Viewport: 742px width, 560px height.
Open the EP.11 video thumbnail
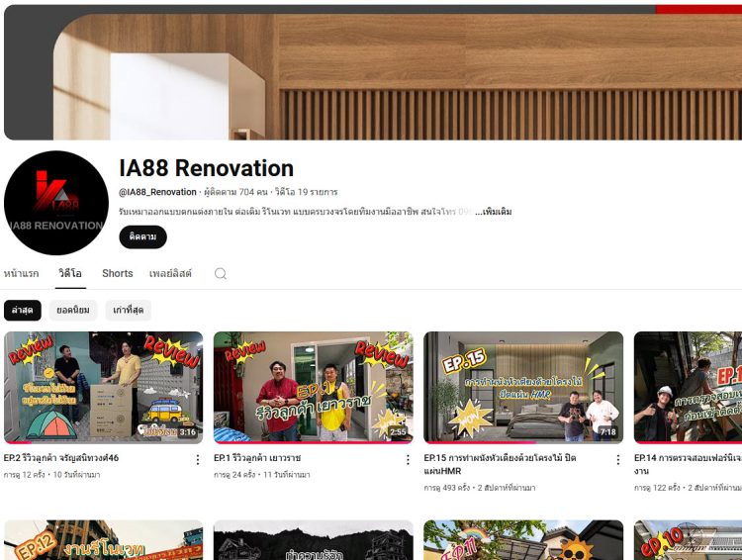click(x=523, y=540)
